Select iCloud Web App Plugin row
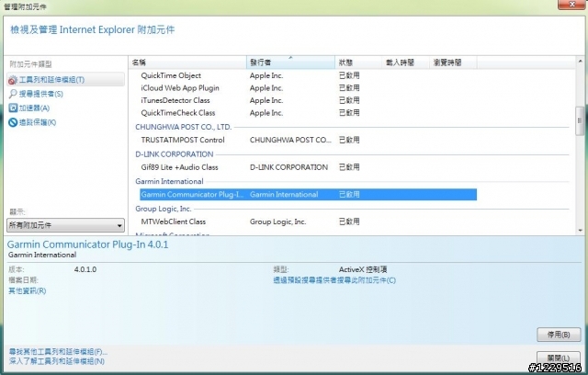 click(309, 88)
